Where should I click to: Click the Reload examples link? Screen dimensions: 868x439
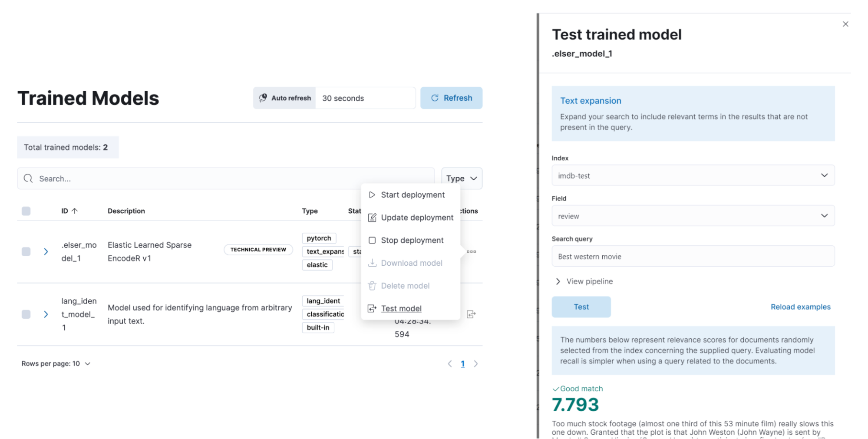click(800, 307)
